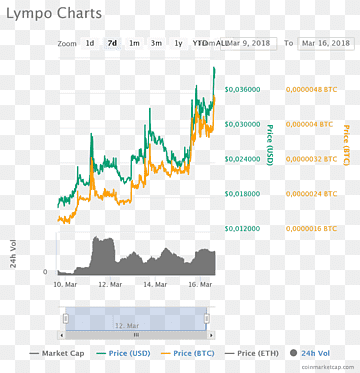
Task: Click the $0,024000 USD axis label
Action: click(x=242, y=159)
